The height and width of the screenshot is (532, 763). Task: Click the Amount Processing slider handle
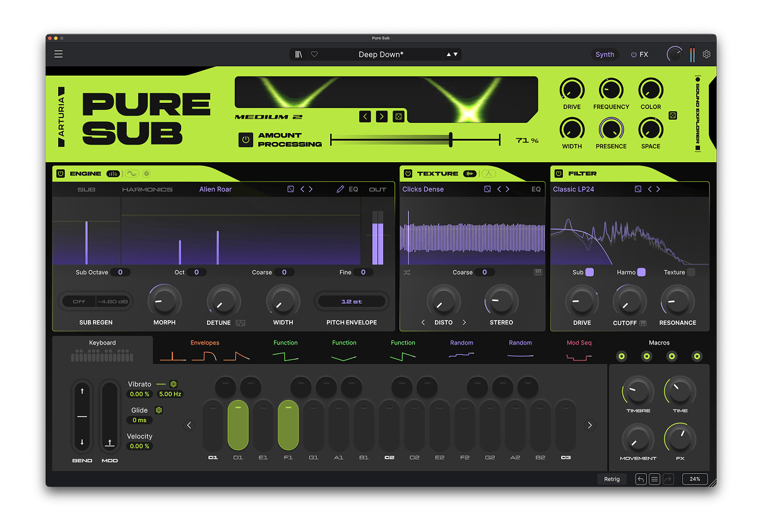click(x=451, y=140)
